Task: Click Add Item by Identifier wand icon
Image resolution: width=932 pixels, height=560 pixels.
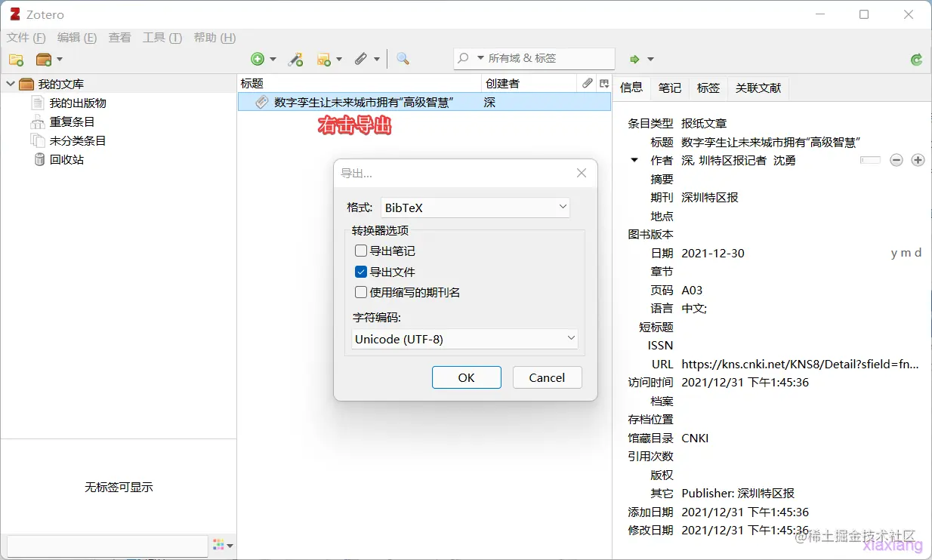Action: pyautogui.click(x=296, y=59)
